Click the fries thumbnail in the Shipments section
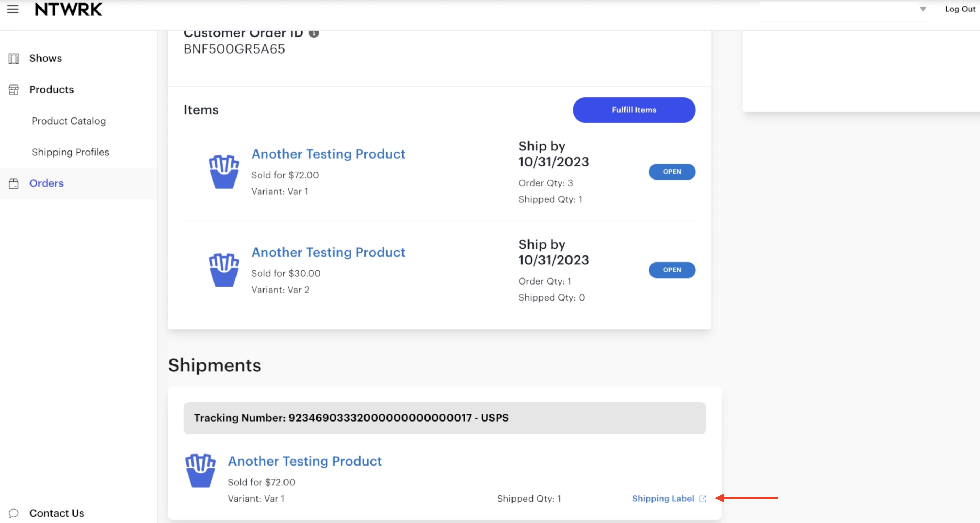This screenshot has height=523, width=980. point(200,471)
